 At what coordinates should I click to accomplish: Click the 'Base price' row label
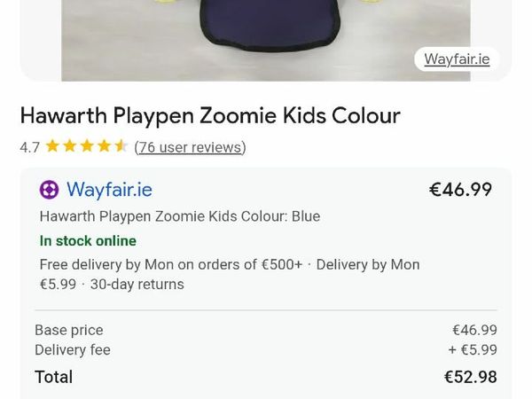coord(69,330)
